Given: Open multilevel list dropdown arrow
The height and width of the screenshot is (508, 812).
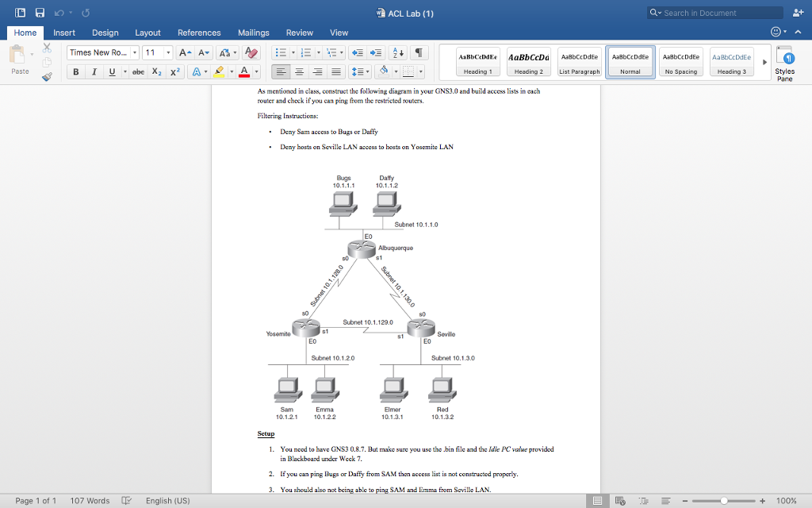Looking at the screenshot, I should pyautogui.click(x=342, y=53).
